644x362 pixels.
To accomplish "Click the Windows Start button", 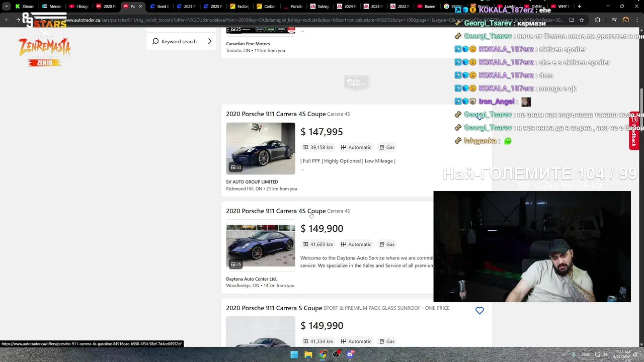I will point(294,354).
